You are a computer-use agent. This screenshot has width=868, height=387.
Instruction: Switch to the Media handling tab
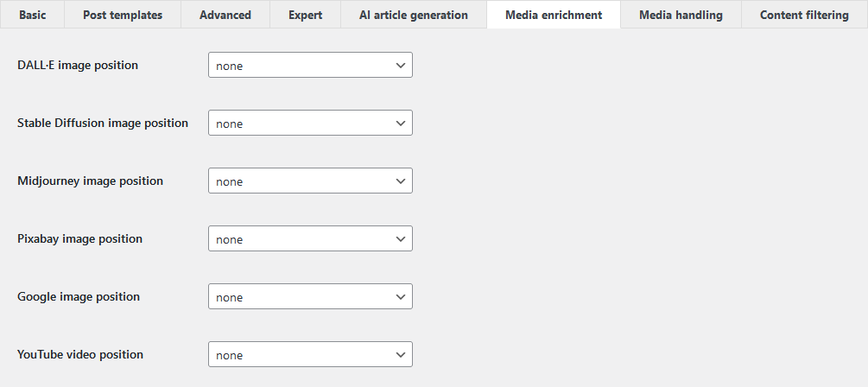681,15
